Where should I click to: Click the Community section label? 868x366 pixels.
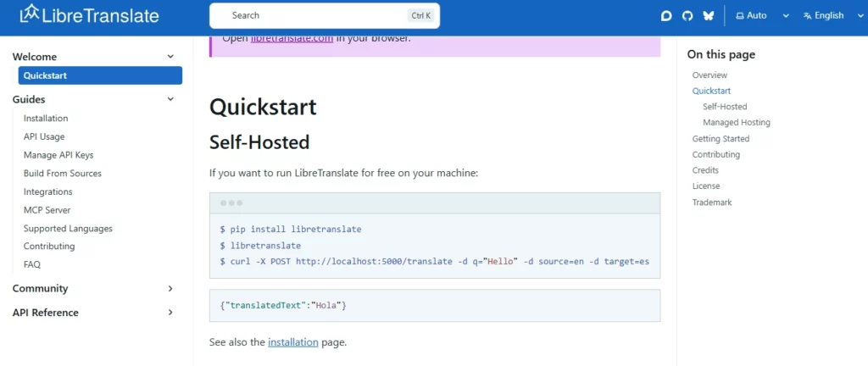41,289
